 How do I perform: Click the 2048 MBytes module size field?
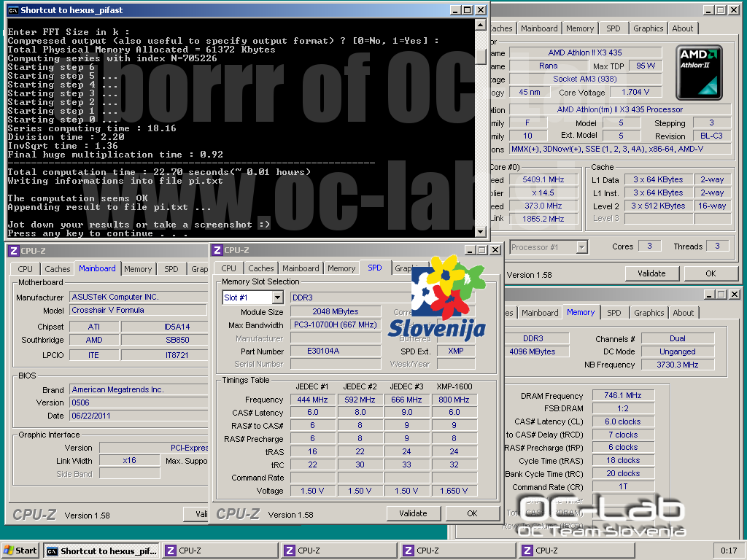[336, 311]
